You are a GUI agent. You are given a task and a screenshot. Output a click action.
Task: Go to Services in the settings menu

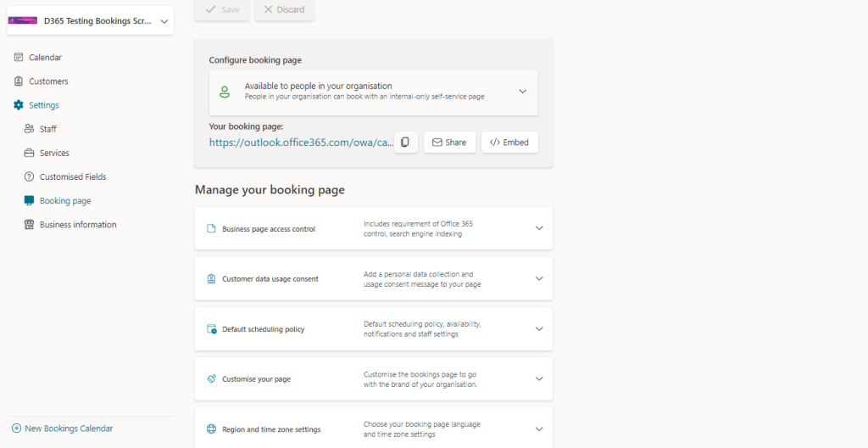click(54, 154)
